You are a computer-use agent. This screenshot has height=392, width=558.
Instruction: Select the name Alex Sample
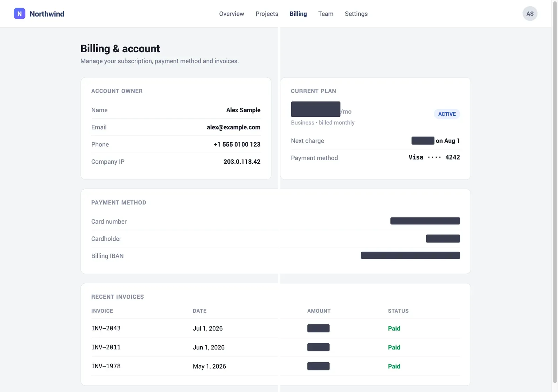(x=243, y=110)
